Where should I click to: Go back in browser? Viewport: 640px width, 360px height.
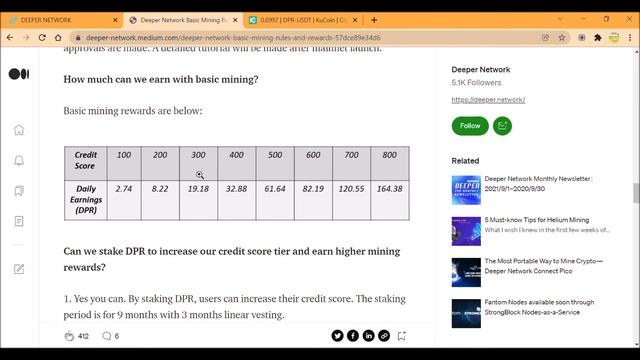point(10,38)
